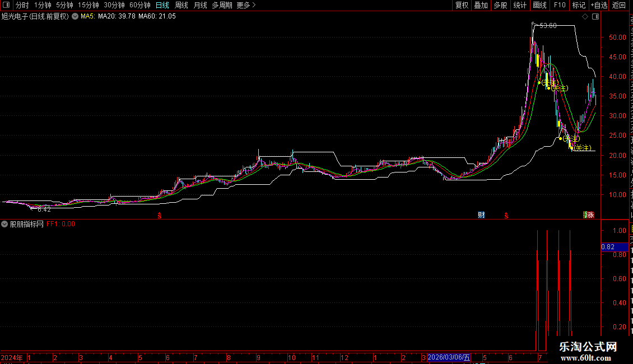Screen dimensions: 633x364
Task: Click the highlighted 0.82 axis value
Action: [x=615, y=247]
